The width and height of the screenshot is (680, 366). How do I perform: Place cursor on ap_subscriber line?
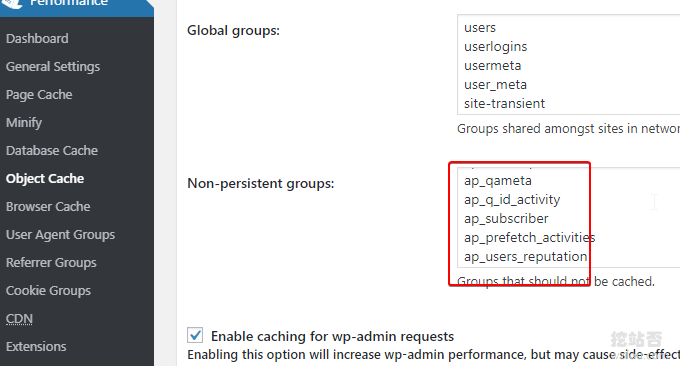(x=506, y=219)
